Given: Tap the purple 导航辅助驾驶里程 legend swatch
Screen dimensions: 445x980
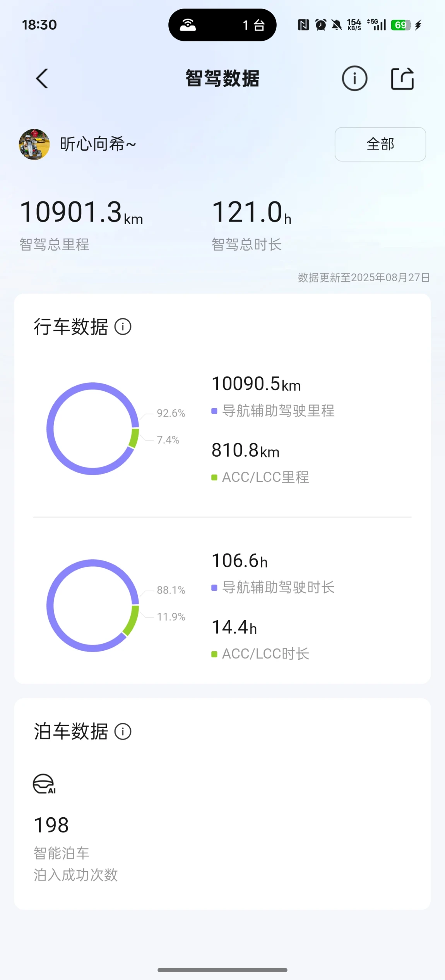Looking at the screenshot, I should (x=214, y=411).
